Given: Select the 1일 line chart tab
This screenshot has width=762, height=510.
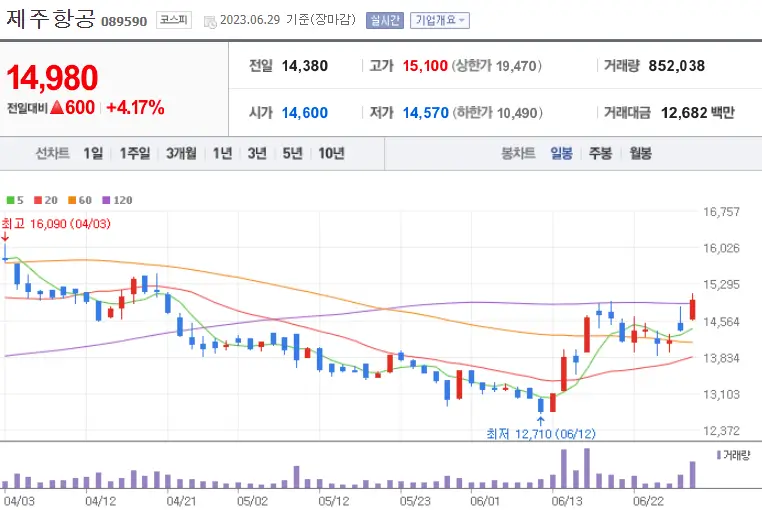Looking at the screenshot, I should 93,154.
